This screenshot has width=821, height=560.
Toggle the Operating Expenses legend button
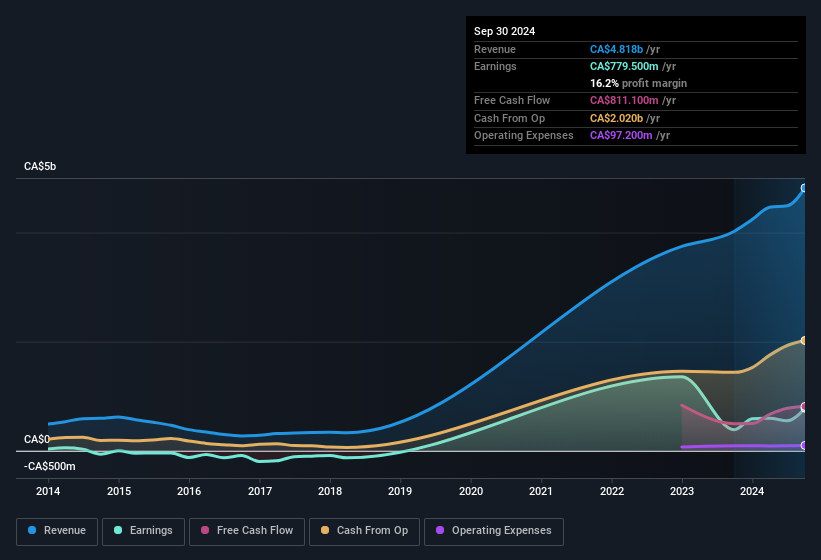coord(494,532)
